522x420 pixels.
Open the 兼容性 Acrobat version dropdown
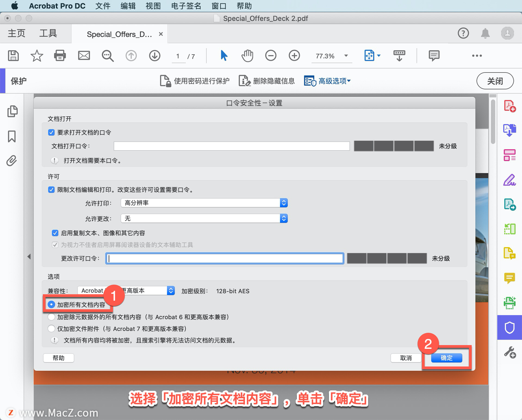pyautogui.click(x=126, y=290)
